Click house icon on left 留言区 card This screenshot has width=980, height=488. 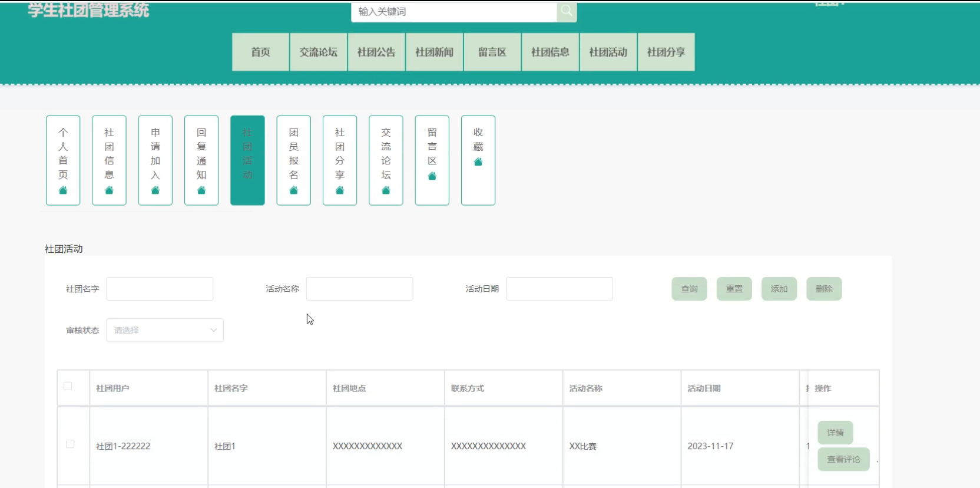pos(432,176)
